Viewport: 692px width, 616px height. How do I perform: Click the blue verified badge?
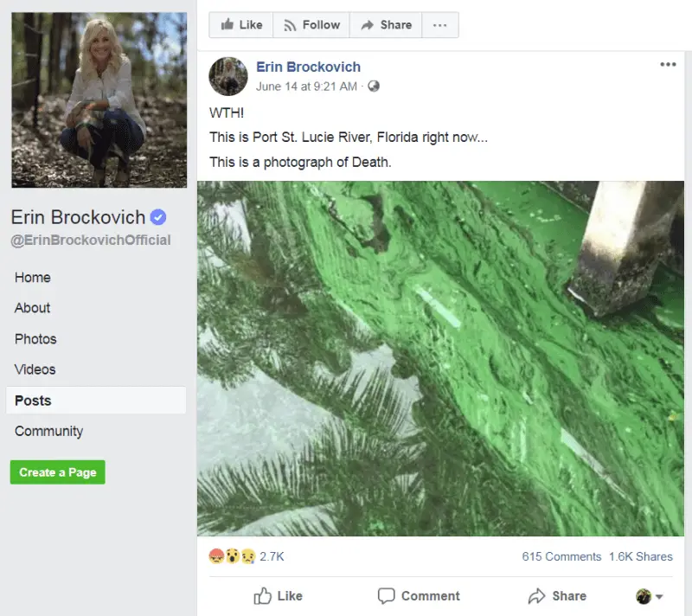click(158, 217)
